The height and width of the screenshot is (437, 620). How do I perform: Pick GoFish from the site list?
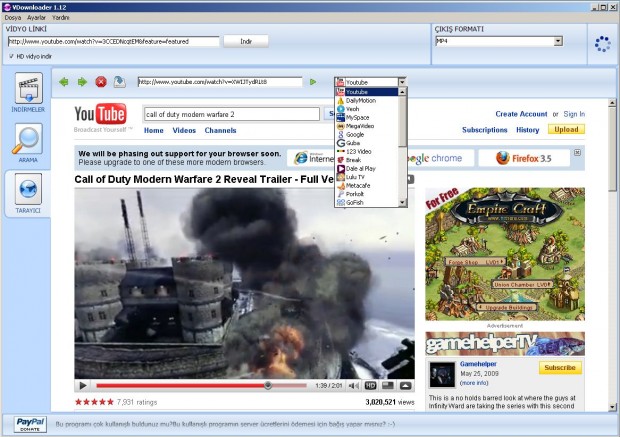coord(367,202)
